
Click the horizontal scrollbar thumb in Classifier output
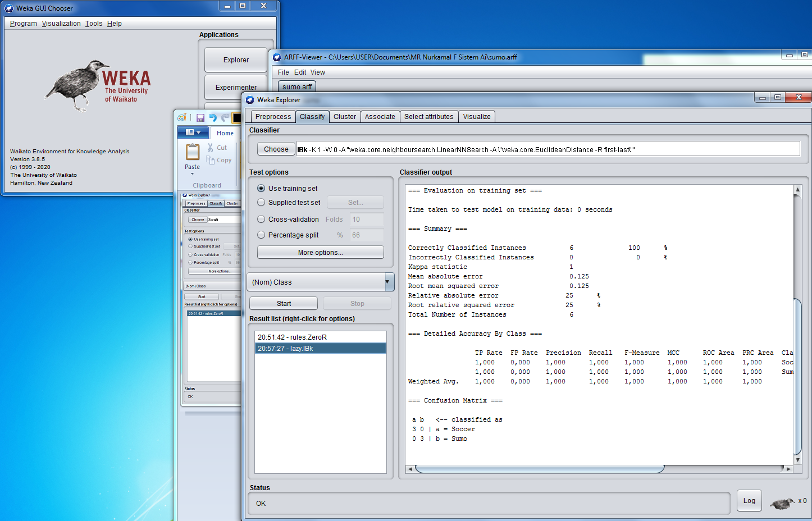click(540, 469)
